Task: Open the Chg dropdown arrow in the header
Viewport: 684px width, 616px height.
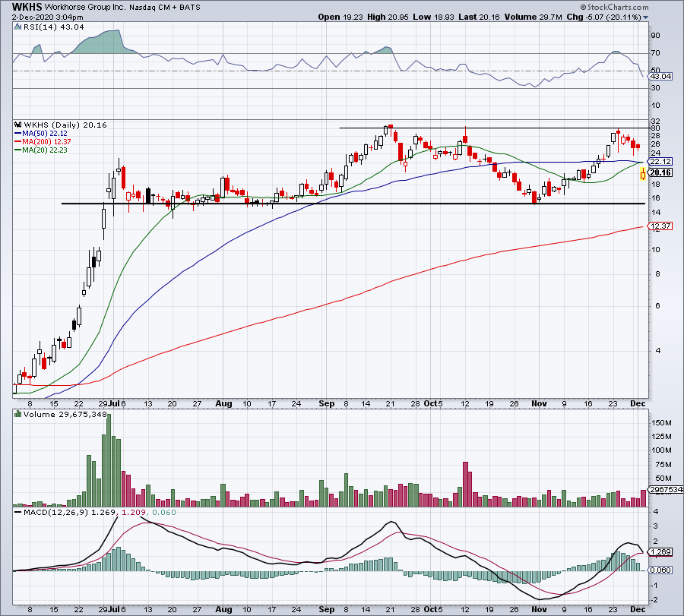Action: (645, 17)
